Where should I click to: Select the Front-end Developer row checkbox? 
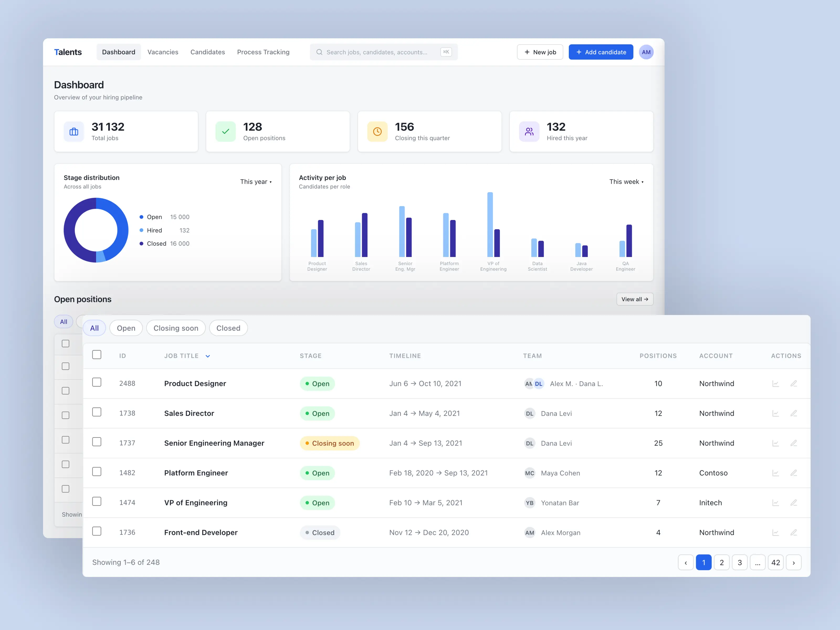[97, 531]
